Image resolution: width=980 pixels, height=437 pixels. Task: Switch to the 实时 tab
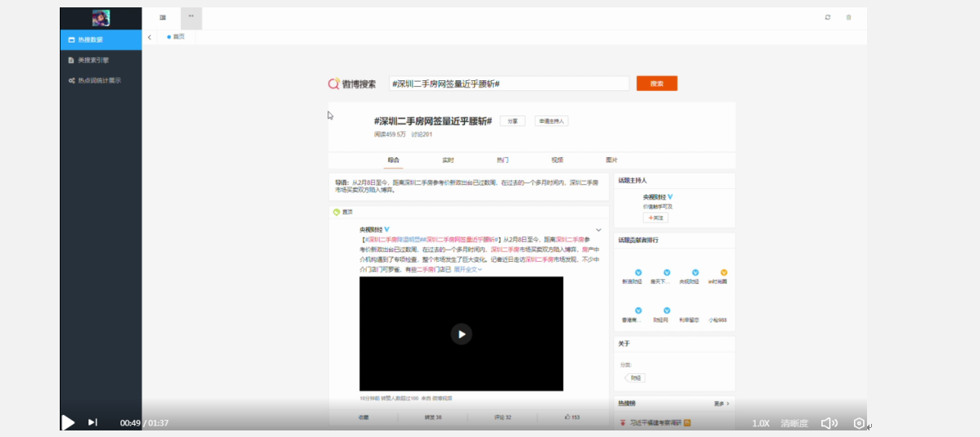(x=448, y=160)
